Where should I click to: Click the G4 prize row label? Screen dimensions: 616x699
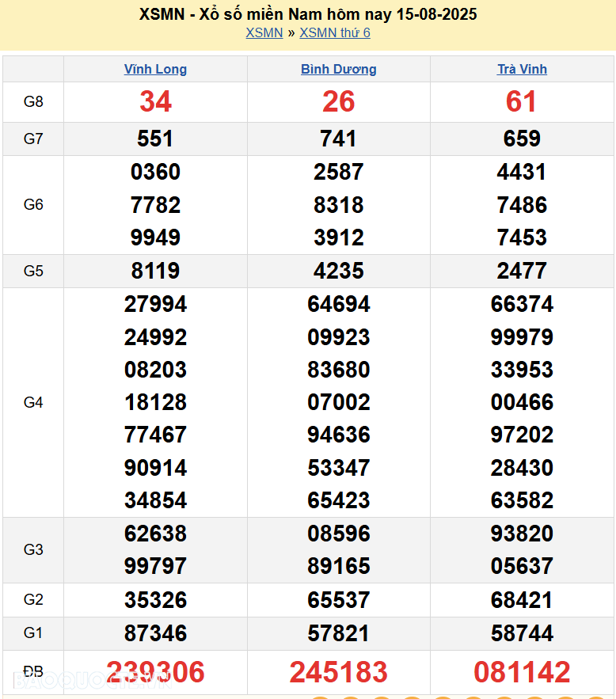coord(33,402)
